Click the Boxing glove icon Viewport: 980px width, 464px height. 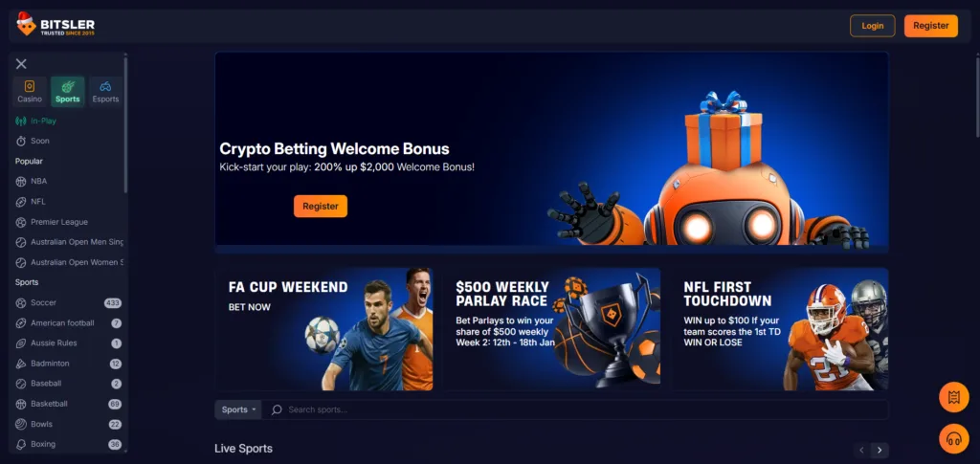coord(21,444)
